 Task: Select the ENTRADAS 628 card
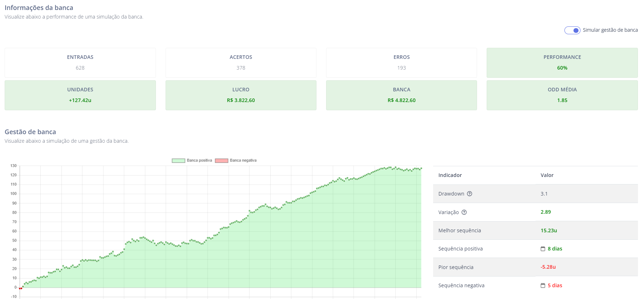coord(80,63)
